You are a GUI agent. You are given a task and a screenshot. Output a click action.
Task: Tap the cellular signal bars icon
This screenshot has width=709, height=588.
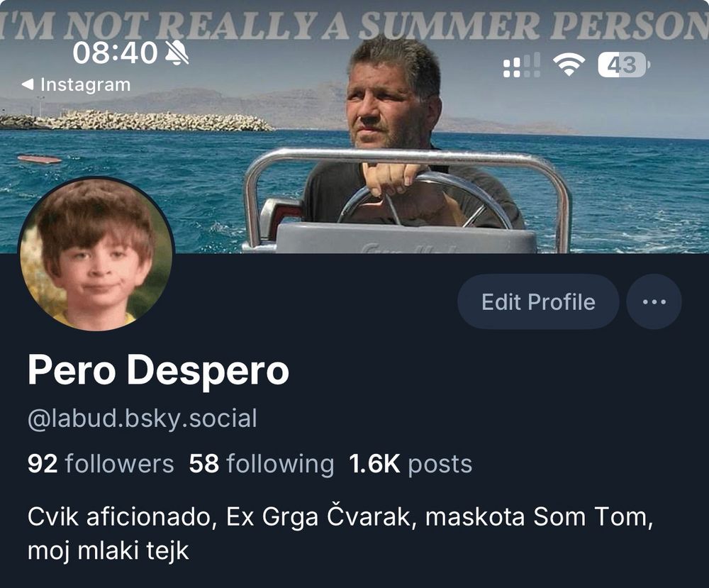pyautogui.click(x=522, y=65)
